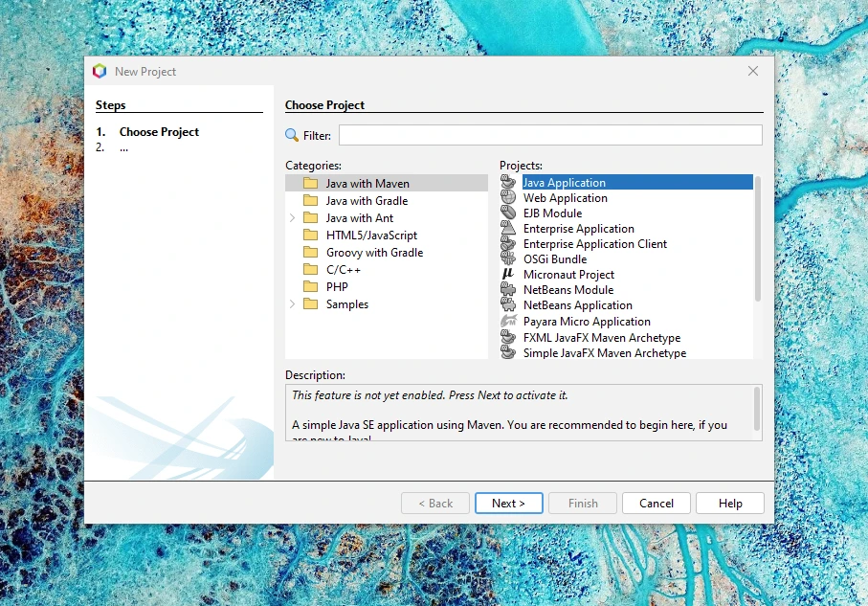Select Java Application project type
The height and width of the screenshot is (606, 868).
tap(627, 182)
